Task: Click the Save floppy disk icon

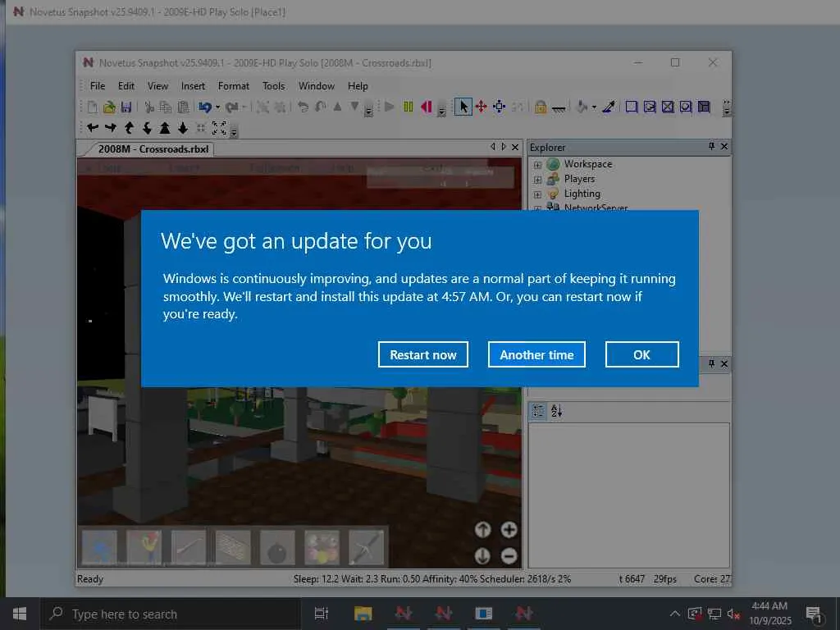Action: coord(126,107)
